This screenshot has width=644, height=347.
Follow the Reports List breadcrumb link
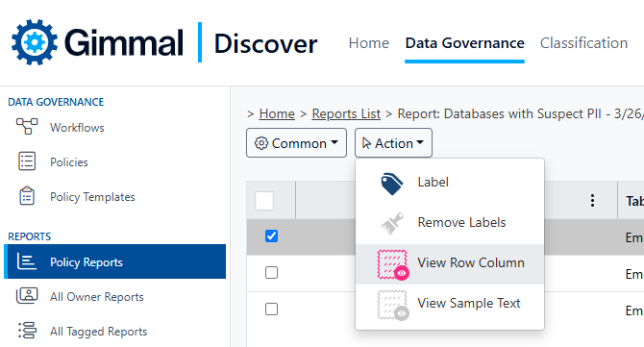point(346,113)
